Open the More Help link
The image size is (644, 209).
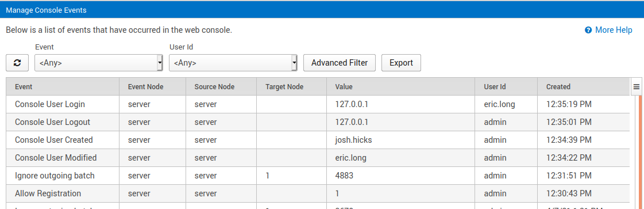click(614, 30)
